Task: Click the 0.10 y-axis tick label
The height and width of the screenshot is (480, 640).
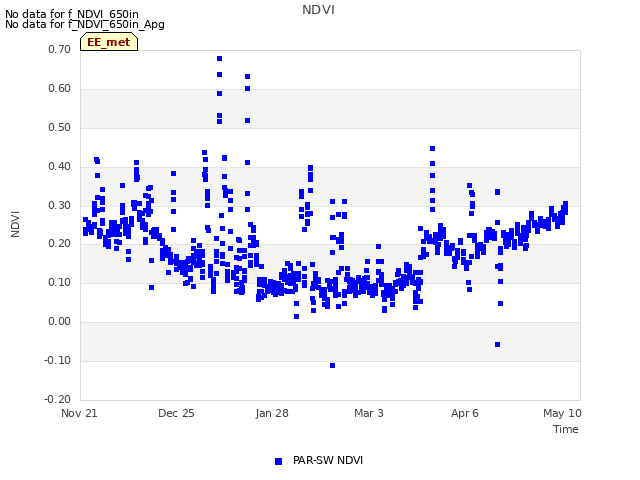Action: click(60, 282)
